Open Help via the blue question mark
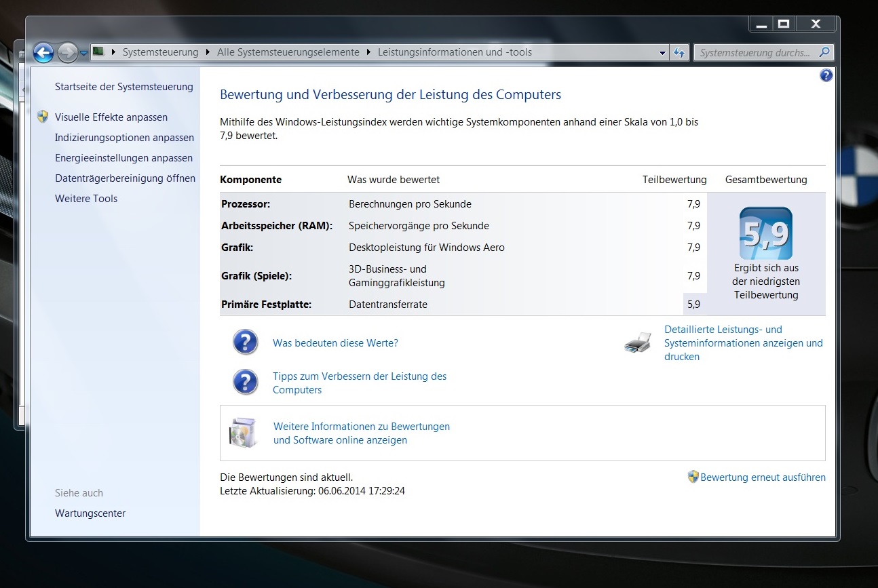The width and height of the screenshot is (878, 588). pos(826,75)
